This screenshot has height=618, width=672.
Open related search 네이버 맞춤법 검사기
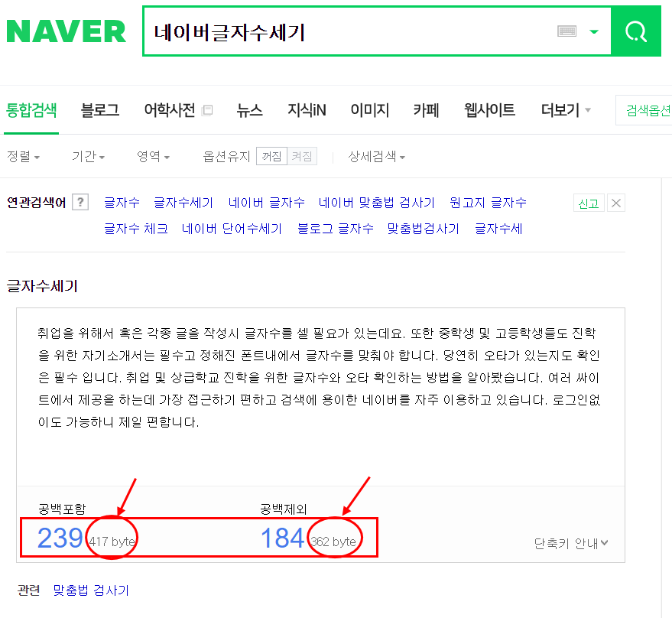(x=376, y=203)
